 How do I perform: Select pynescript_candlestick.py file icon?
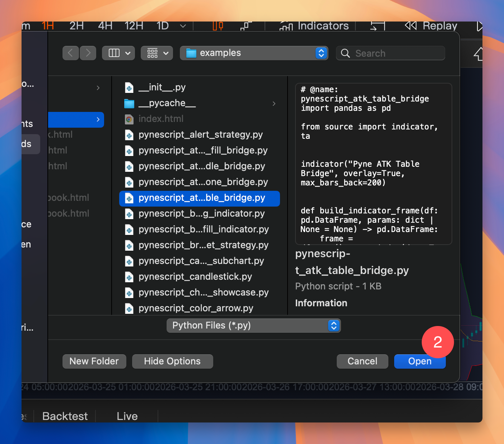point(129,277)
